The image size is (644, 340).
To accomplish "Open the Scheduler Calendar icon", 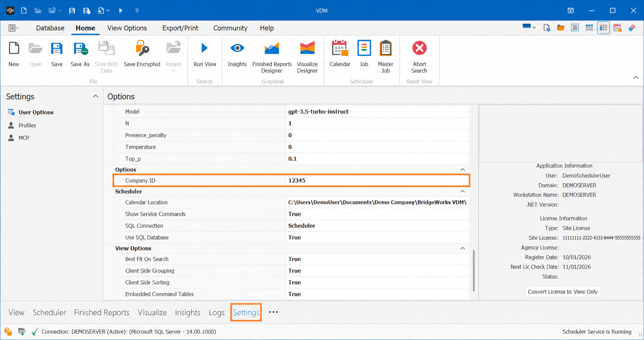I will (x=340, y=48).
